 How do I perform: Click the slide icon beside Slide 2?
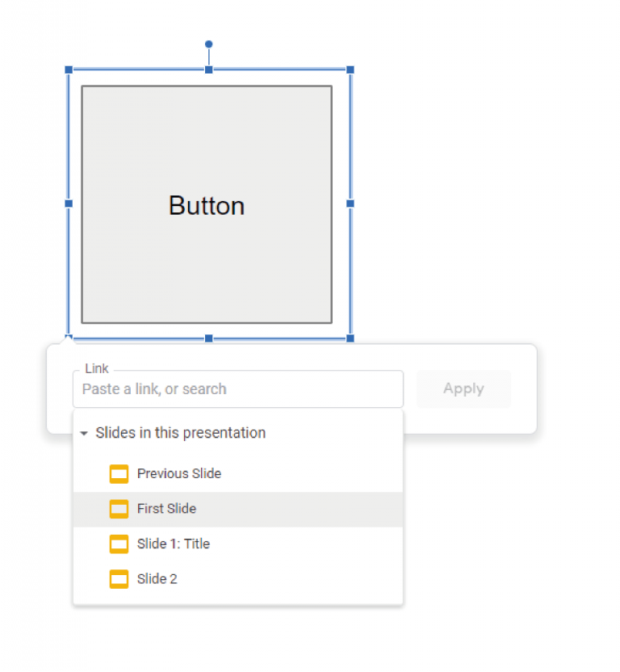119,579
